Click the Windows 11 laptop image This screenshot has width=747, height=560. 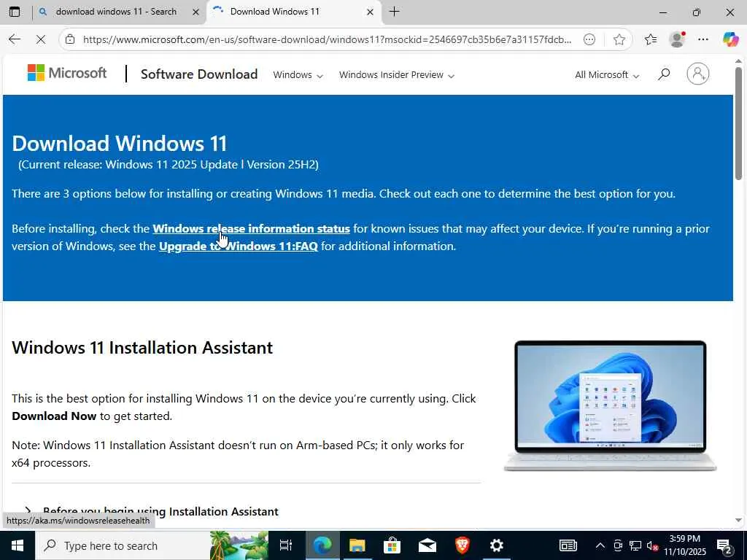tap(611, 405)
